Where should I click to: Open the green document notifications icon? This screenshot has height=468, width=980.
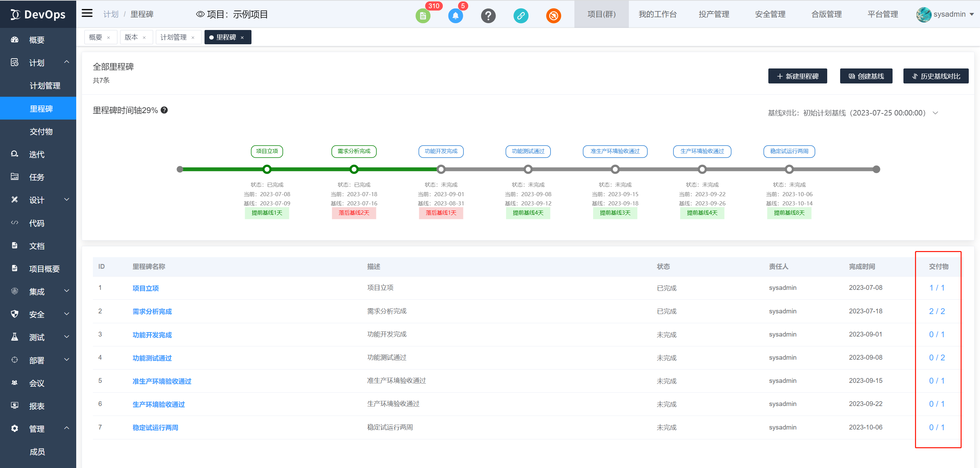tap(423, 16)
